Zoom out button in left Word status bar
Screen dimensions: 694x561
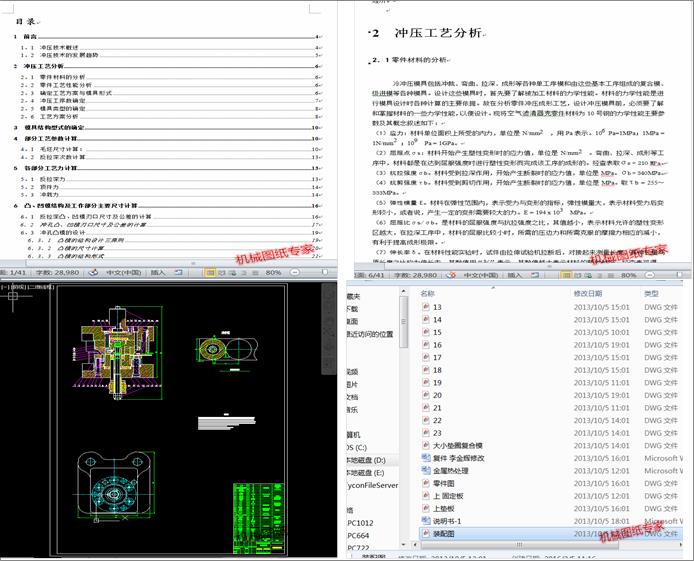[295, 273]
